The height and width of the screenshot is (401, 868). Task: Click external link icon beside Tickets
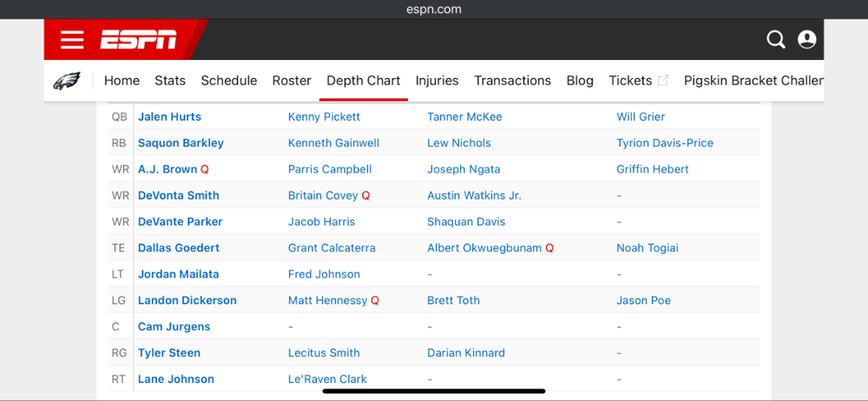[x=663, y=81]
